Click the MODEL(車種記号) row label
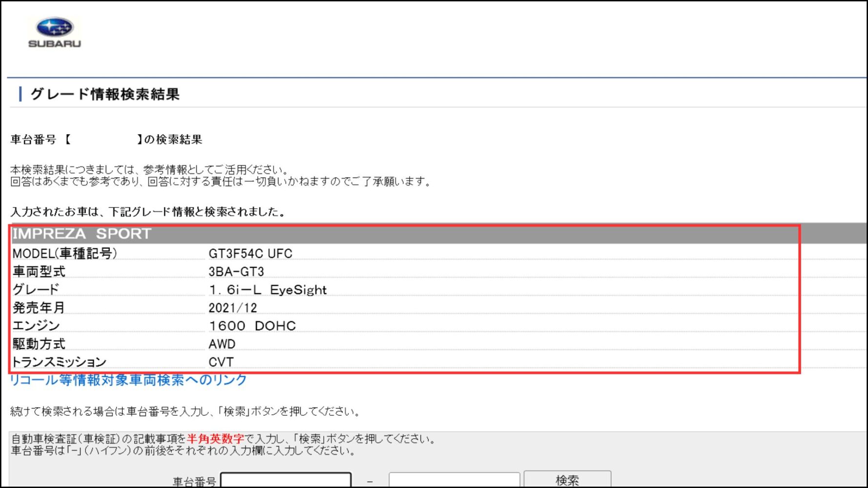Screen dimensions: 868x488 pyautogui.click(x=64, y=254)
